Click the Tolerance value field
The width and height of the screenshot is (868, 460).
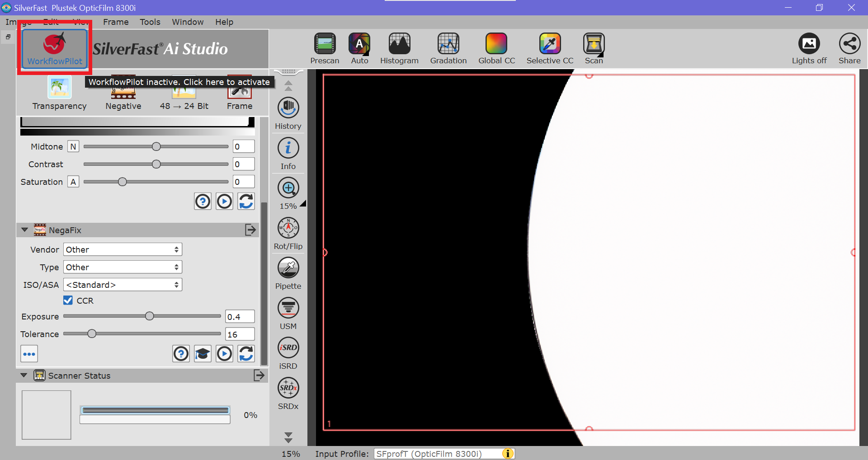pyautogui.click(x=240, y=334)
